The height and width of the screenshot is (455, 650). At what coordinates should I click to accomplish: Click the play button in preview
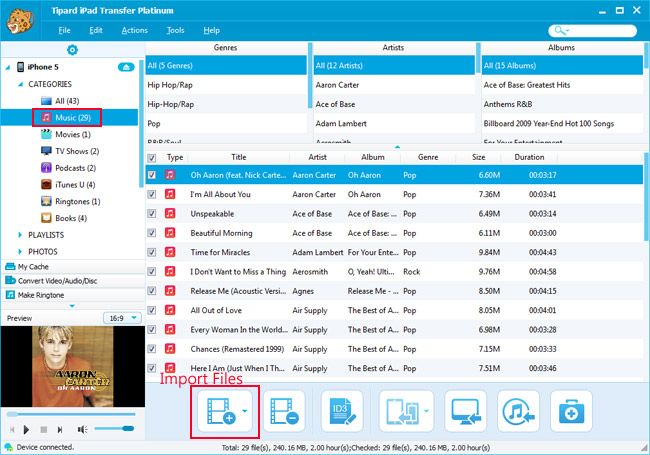27,430
